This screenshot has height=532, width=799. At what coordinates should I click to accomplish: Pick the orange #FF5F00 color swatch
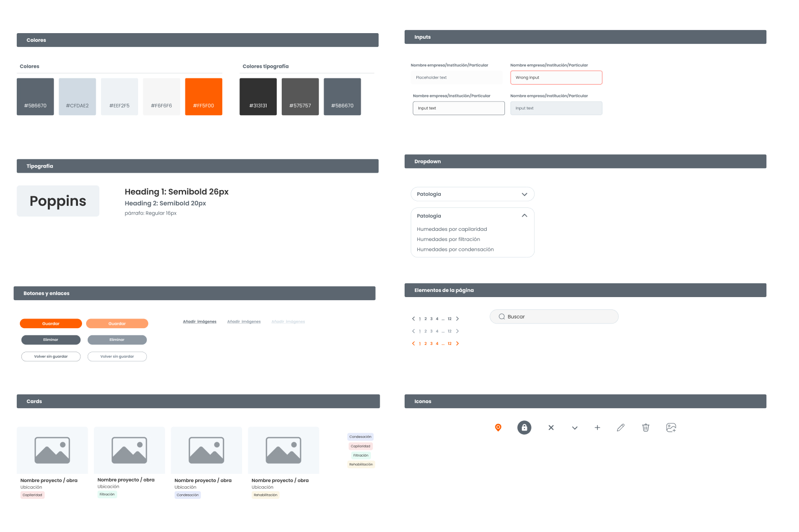(x=203, y=96)
